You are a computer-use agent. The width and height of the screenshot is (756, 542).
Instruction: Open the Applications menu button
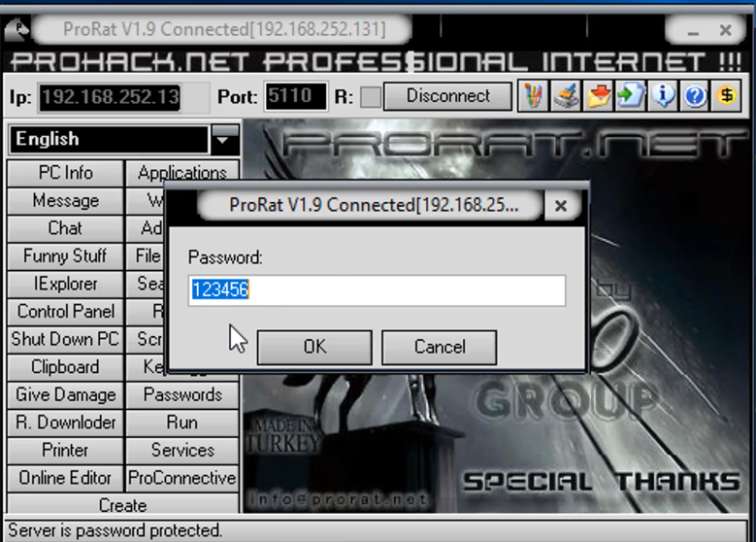(x=182, y=171)
